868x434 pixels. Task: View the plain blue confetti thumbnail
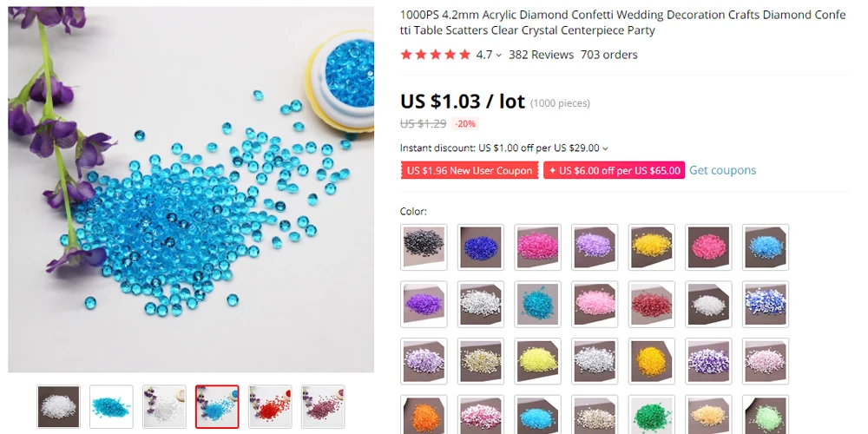[111, 407]
